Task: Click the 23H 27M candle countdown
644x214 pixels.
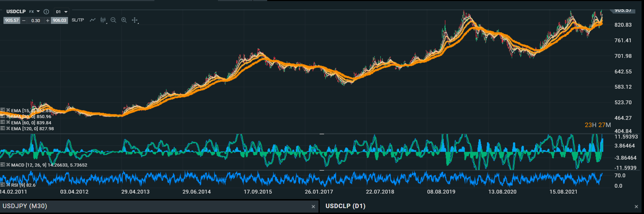Action: tap(598, 125)
